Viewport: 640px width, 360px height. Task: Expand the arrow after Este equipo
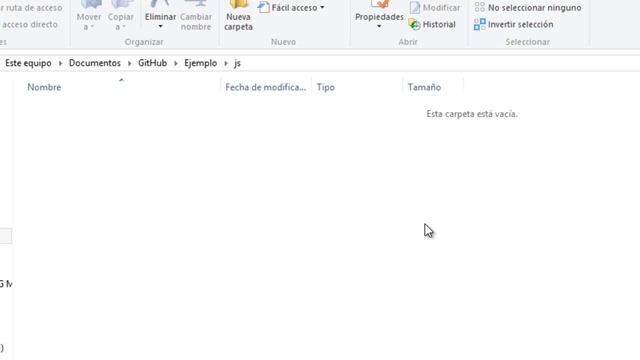click(x=60, y=63)
